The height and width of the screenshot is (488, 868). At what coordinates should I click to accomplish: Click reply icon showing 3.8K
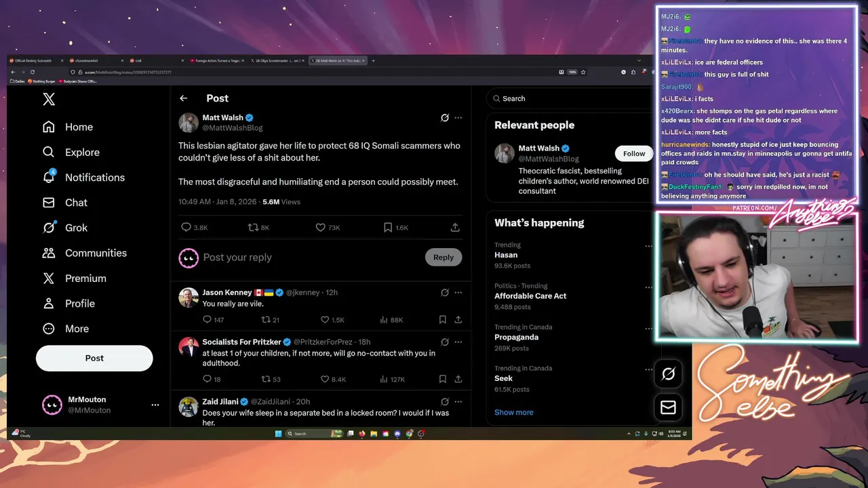[x=186, y=228]
